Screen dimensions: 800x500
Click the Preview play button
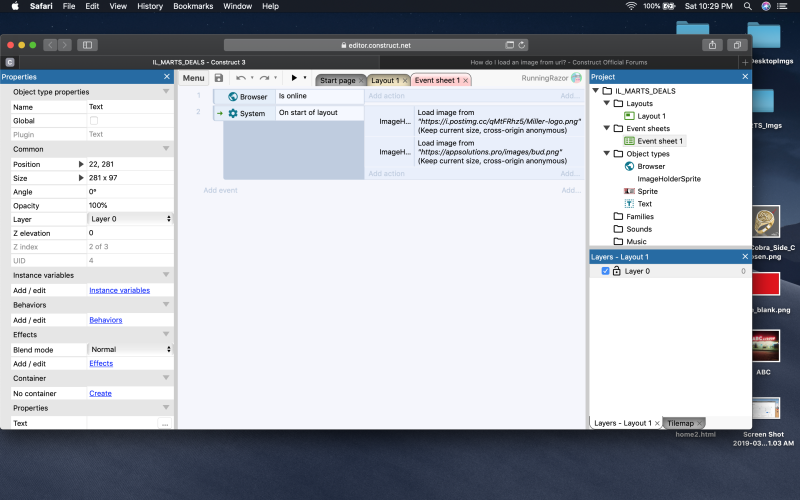coord(294,78)
